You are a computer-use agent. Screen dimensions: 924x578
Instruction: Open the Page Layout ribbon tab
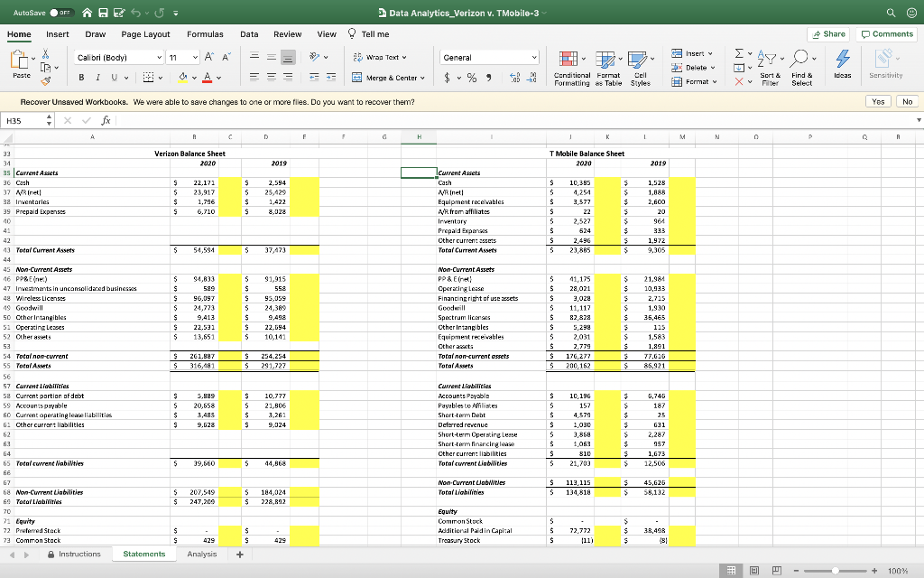click(145, 34)
